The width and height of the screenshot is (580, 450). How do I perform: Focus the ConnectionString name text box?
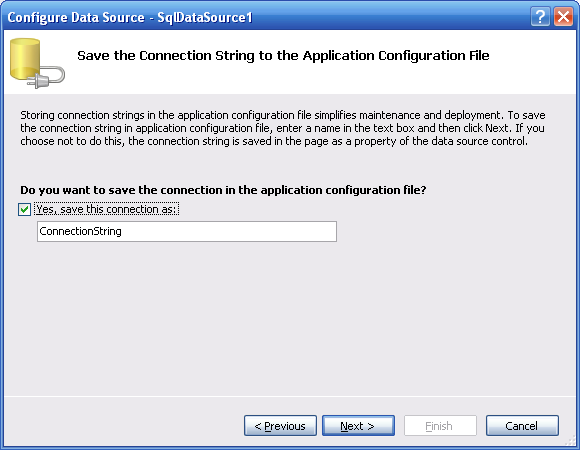187,231
